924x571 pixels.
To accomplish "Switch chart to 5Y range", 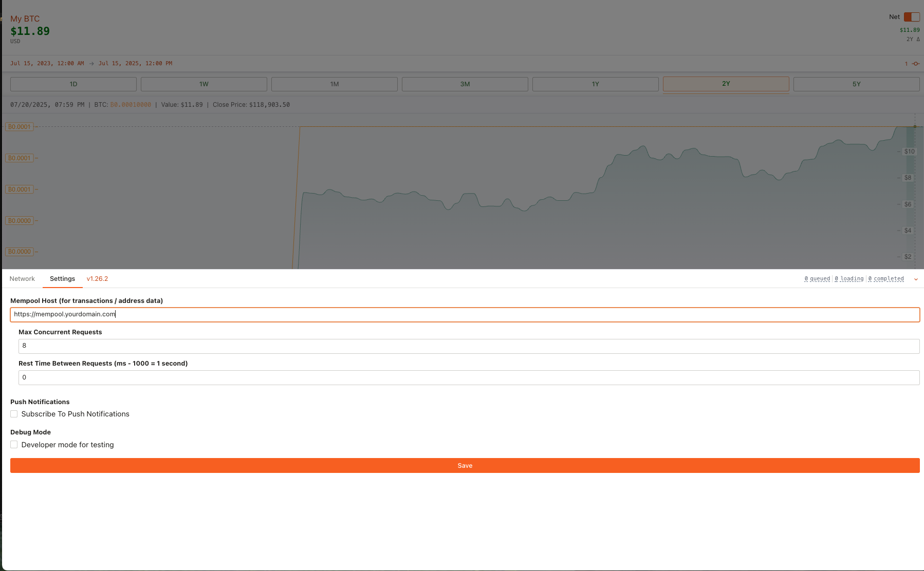I will click(856, 84).
